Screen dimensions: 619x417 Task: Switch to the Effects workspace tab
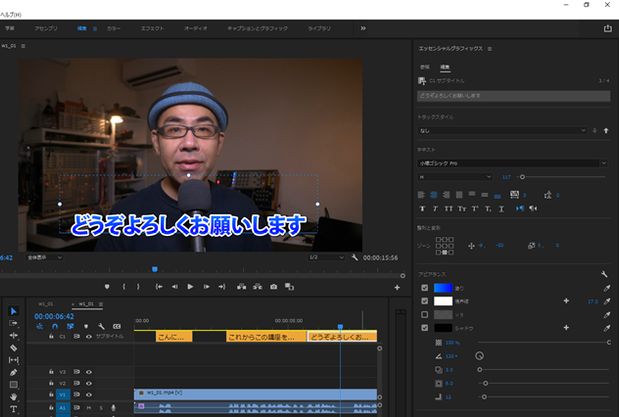coord(152,28)
